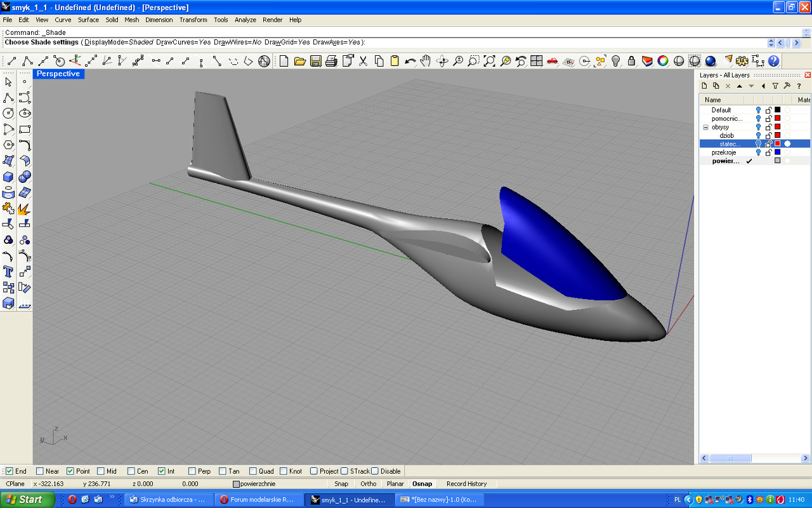The width and height of the screenshot is (812, 508).
Task: Open the Transform menu
Action: point(193,20)
